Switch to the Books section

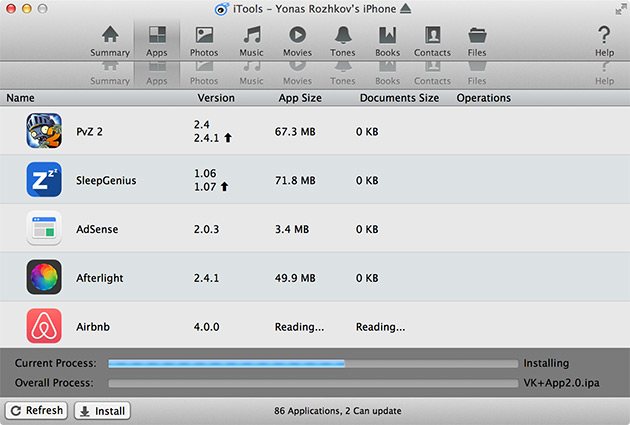pos(387,41)
